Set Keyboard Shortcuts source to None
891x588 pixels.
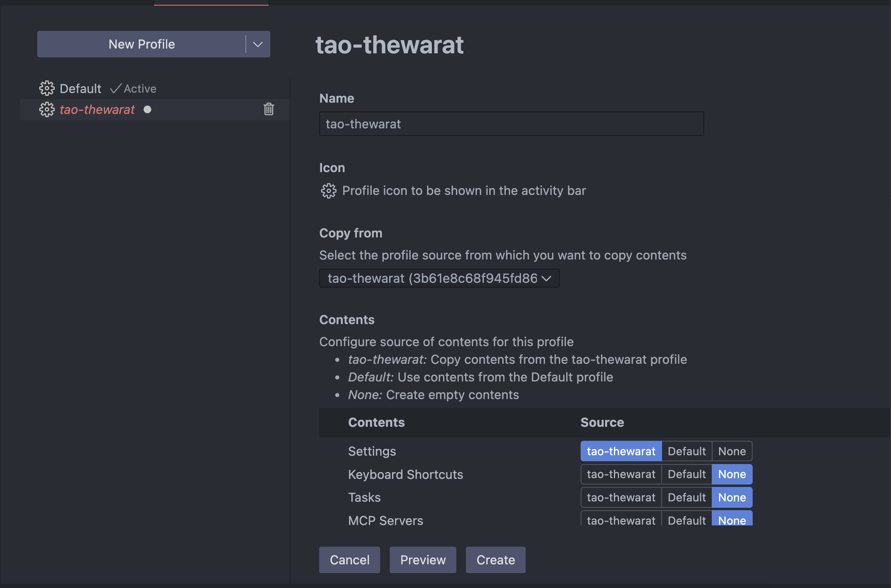click(x=732, y=474)
